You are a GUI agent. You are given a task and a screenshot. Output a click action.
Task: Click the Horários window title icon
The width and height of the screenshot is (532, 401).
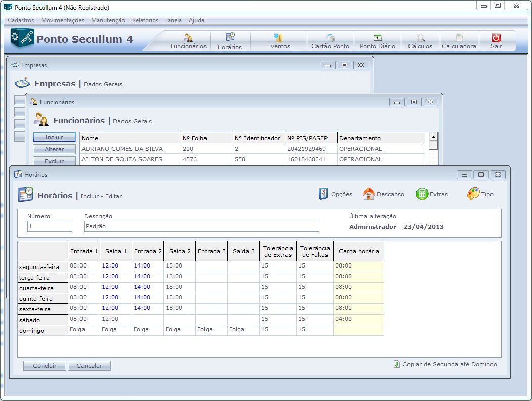(18, 174)
